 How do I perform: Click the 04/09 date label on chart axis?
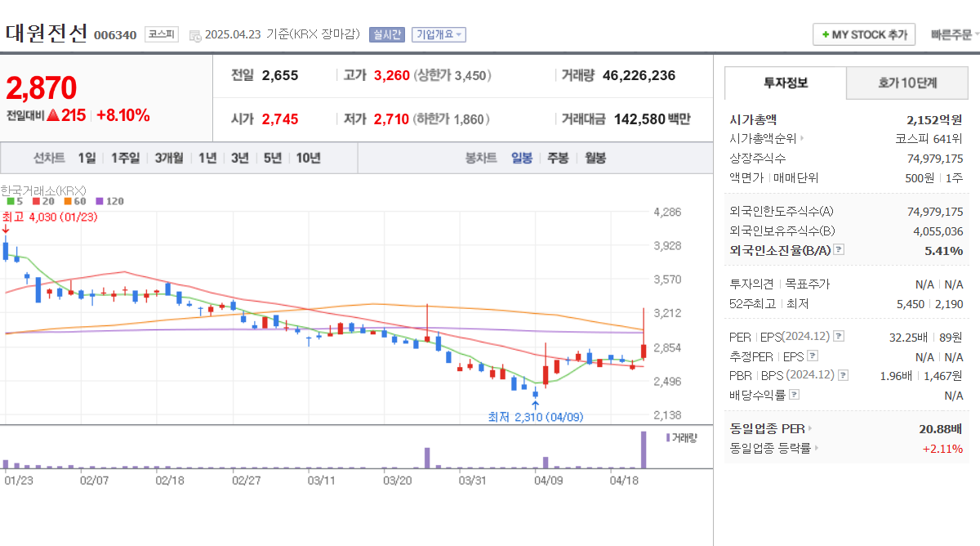pos(548,480)
